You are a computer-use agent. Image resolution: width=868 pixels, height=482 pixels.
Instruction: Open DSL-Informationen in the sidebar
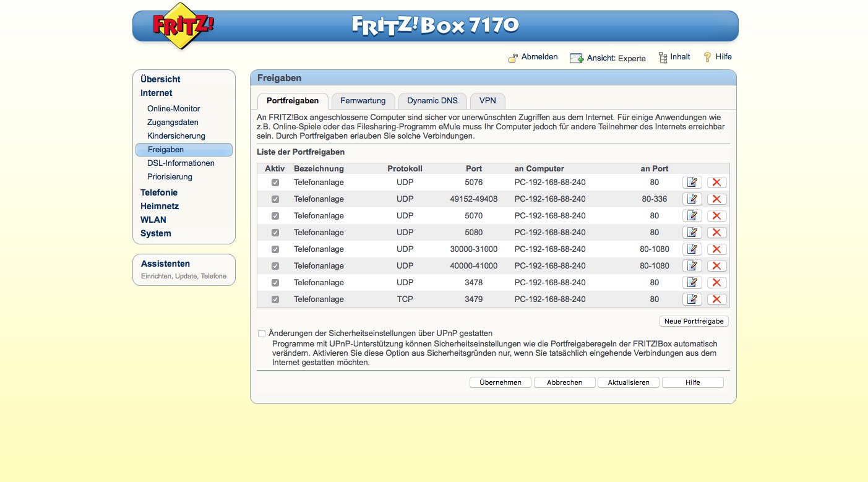tap(181, 163)
